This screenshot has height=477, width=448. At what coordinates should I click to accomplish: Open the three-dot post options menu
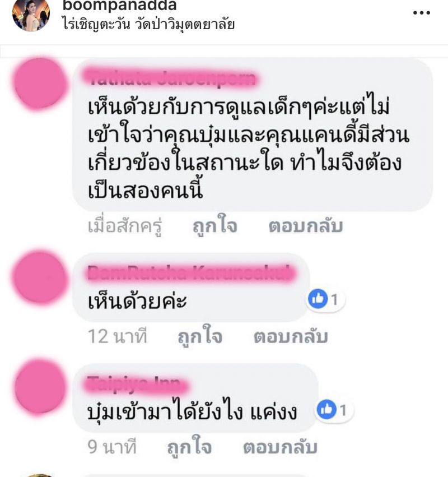pos(422,13)
